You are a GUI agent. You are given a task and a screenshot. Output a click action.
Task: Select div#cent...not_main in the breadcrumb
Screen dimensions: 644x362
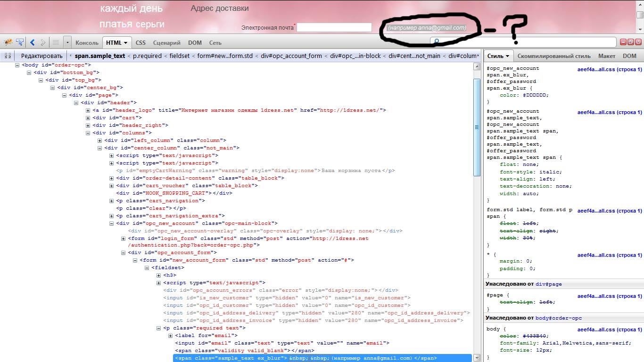pos(414,56)
